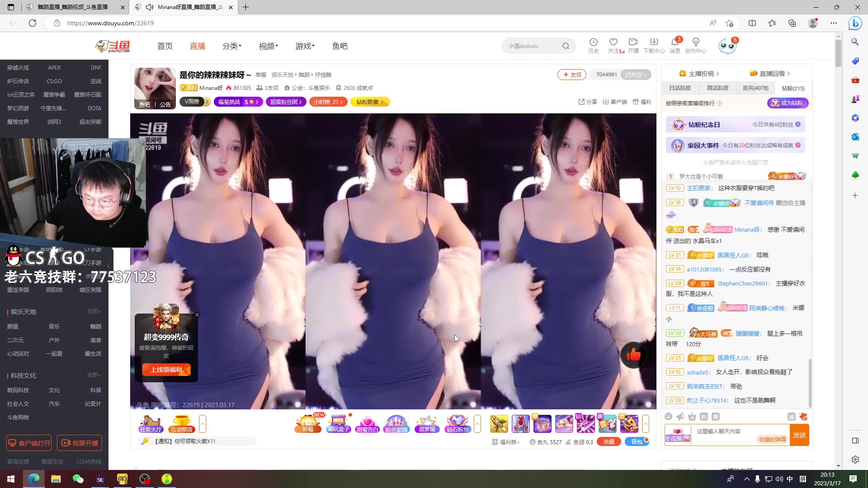
Task: Open the 钻石粉丝 diamond fans icon
Action: [457, 424]
